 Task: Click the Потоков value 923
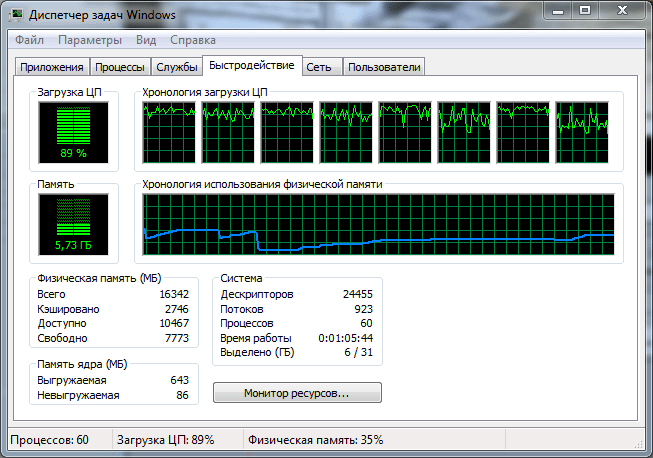coord(364,309)
